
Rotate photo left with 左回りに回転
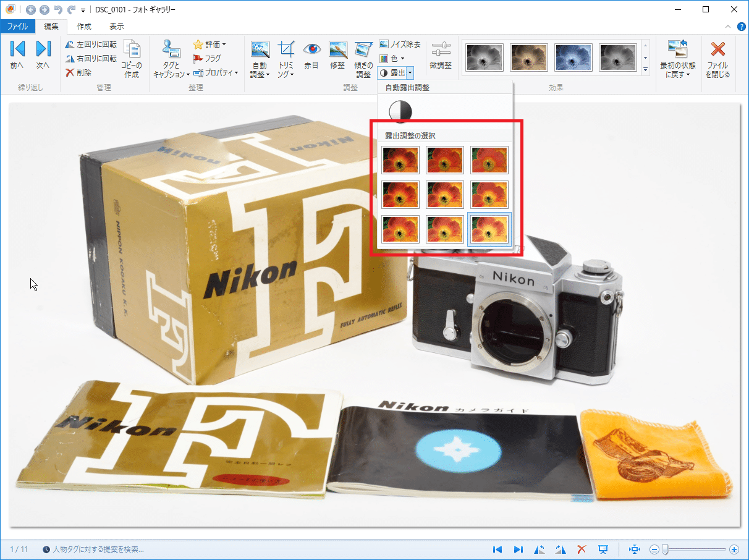pos(91,45)
